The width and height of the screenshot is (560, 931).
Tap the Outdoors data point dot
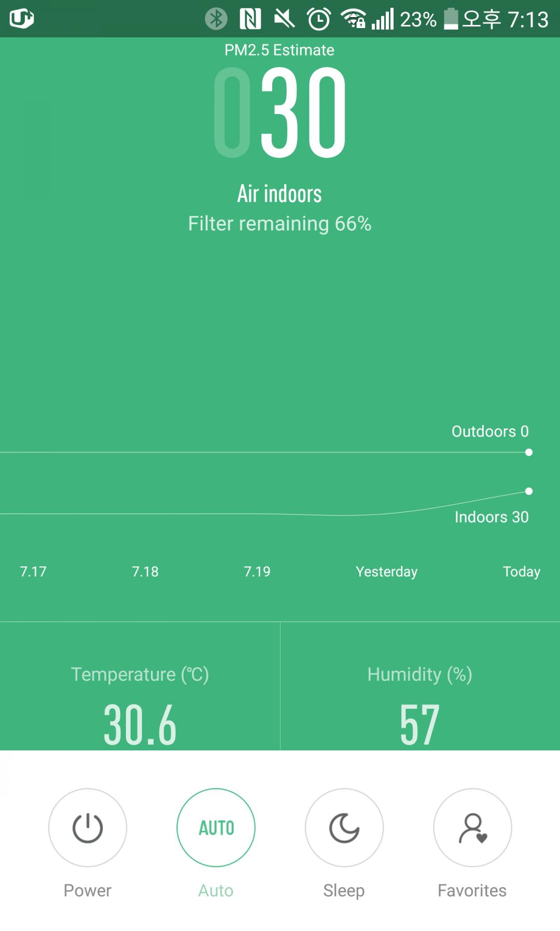pyautogui.click(x=528, y=453)
